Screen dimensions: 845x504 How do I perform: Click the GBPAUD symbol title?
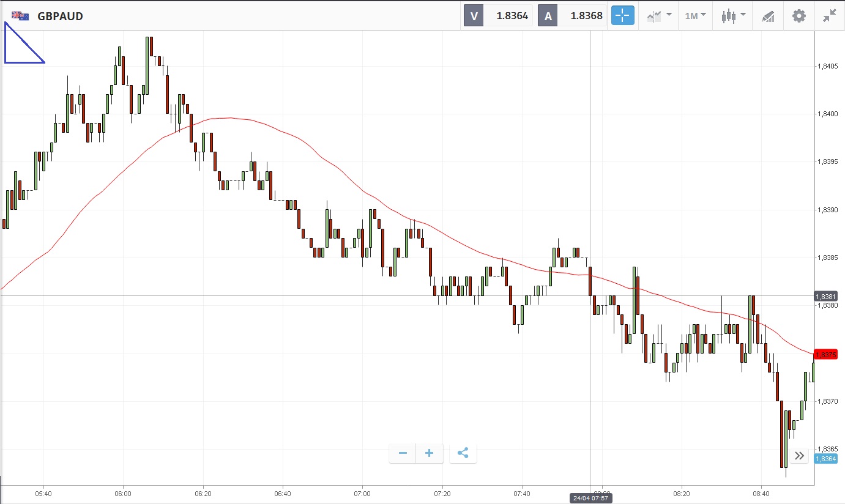60,17
